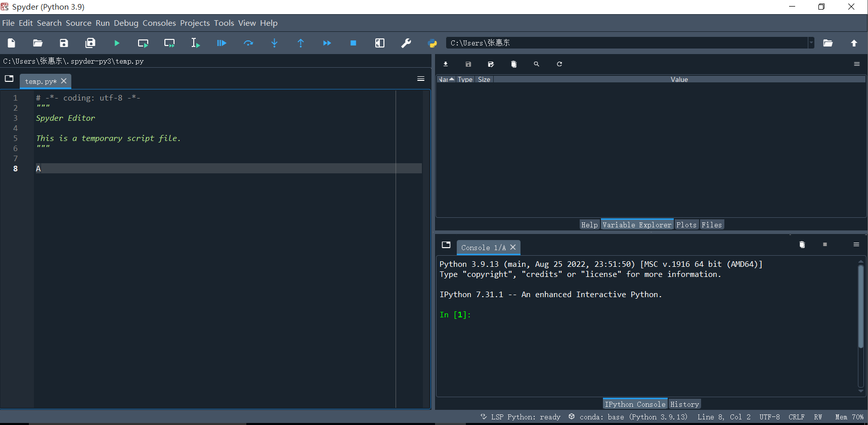This screenshot has height=425, width=868.
Task: Continue execution until the next breakpoint
Action: tap(327, 43)
